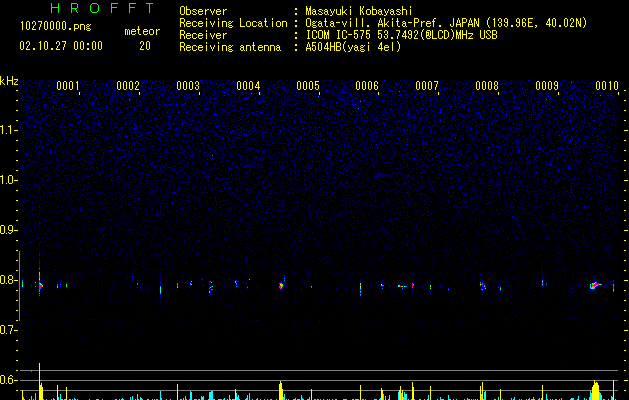The width and height of the screenshot is (629, 400).
Task: Click the 1.1 kHz axis label
Action: pos(9,130)
